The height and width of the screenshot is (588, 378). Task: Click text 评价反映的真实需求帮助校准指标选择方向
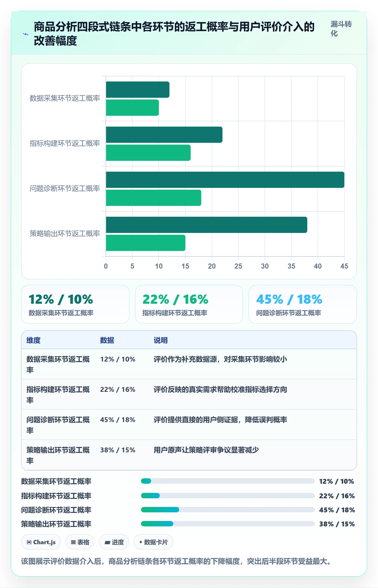coord(220,389)
